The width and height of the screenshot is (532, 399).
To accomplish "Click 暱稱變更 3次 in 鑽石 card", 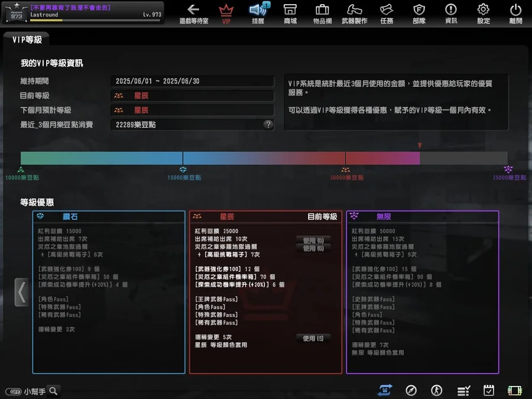I will (56, 329).
